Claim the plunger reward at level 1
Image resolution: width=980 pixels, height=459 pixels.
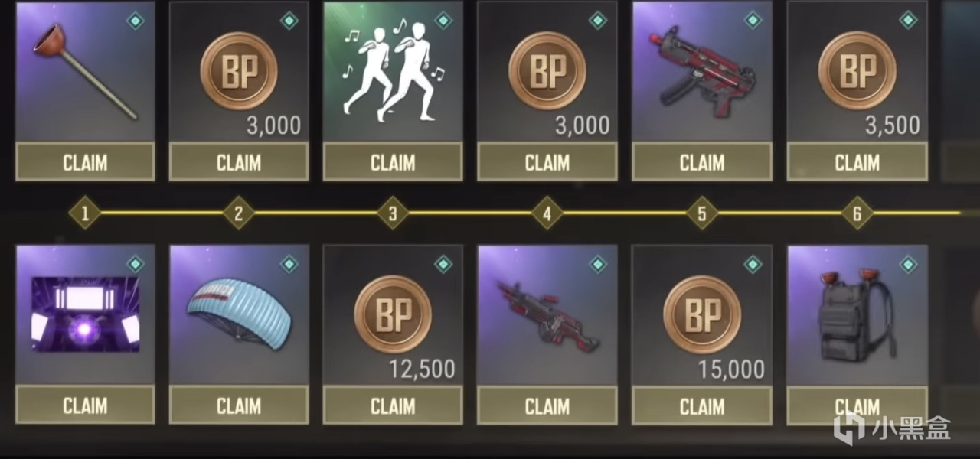(85, 162)
